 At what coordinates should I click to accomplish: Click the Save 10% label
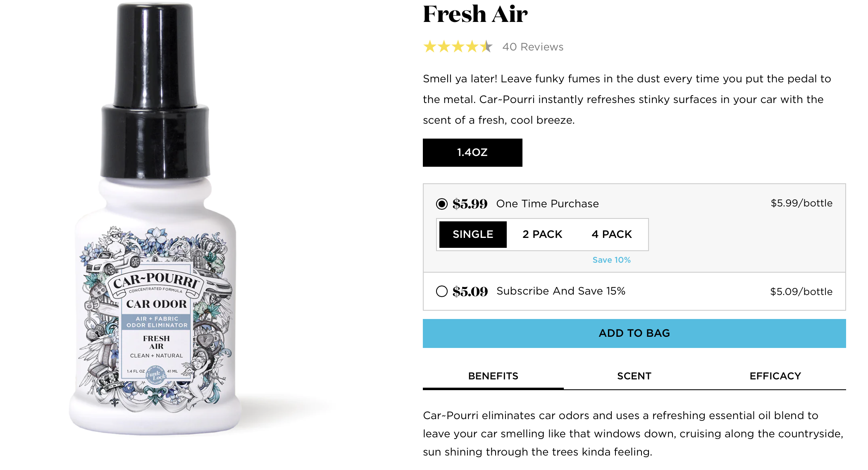click(x=612, y=260)
